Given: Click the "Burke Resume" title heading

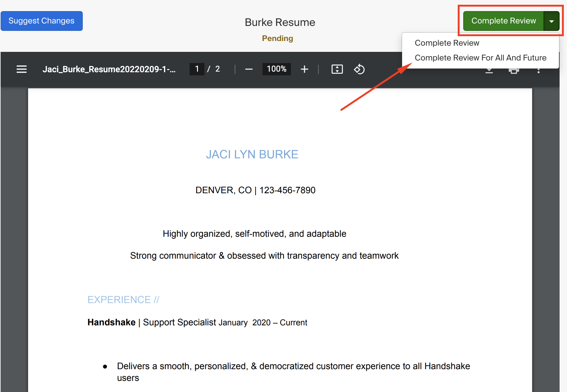Looking at the screenshot, I should (x=279, y=22).
